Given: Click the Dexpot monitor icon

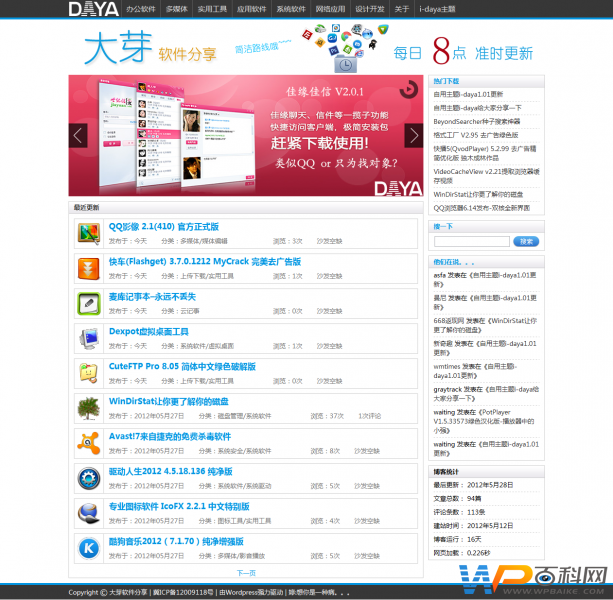Looking at the screenshot, I should click(89, 339).
